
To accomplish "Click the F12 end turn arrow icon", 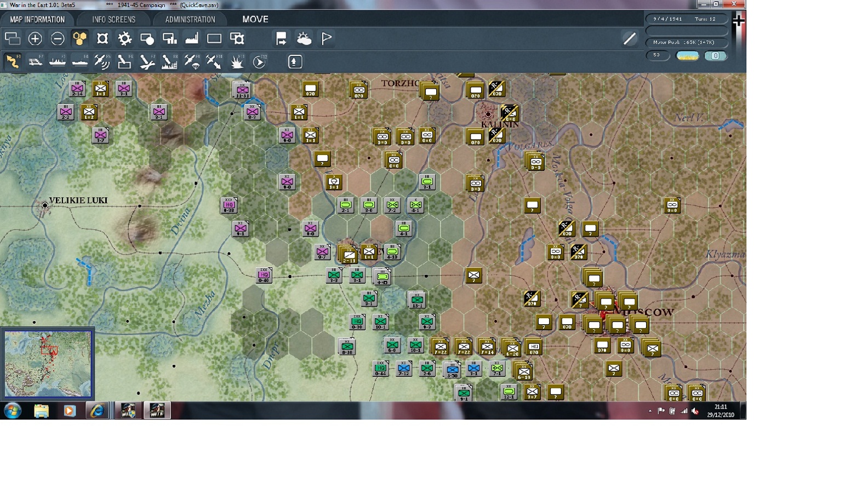I will coord(260,61).
